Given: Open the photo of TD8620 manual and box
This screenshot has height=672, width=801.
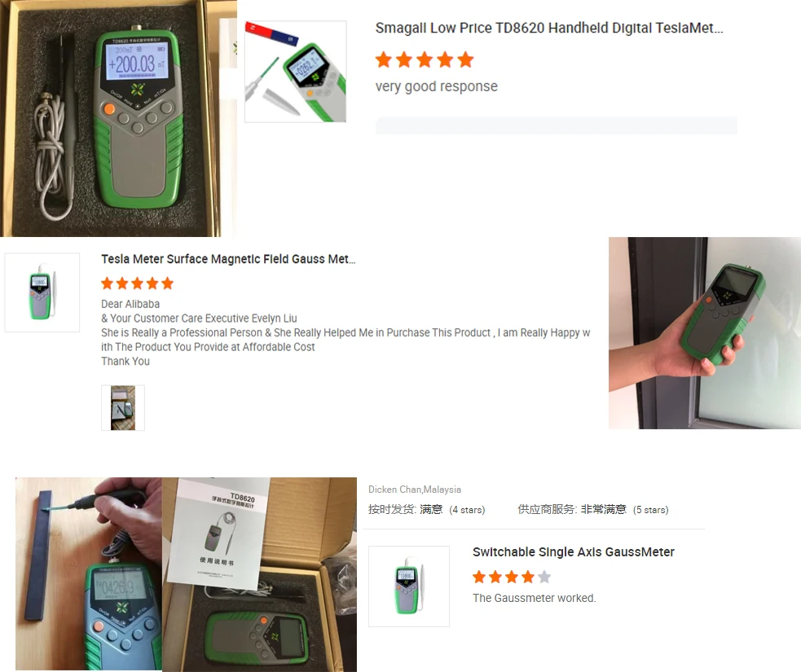Looking at the screenshot, I should pyautogui.click(x=259, y=574).
